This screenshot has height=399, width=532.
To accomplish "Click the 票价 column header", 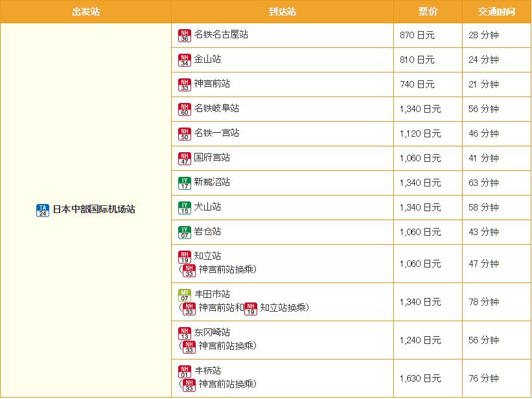I will coord(428,12).
